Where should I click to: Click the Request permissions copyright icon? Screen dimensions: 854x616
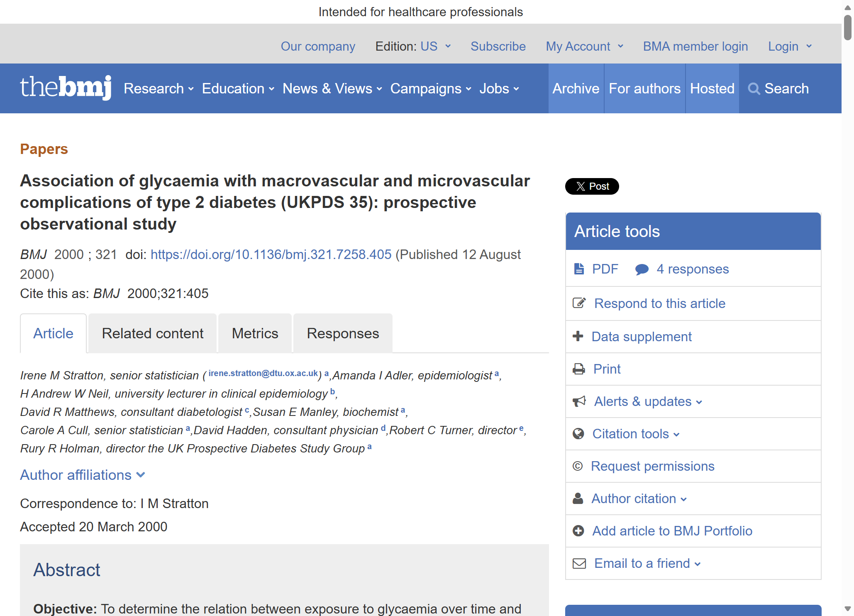click(x=578, y=466)
